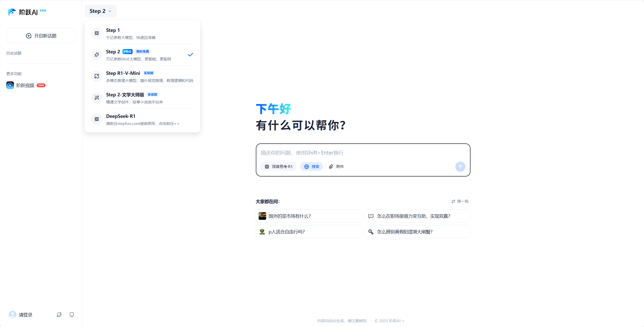This screenshot has width=644, height=327.
Task: Click 请前往stepfun.com继续使用 link text
Action: (x=142, y=124)
